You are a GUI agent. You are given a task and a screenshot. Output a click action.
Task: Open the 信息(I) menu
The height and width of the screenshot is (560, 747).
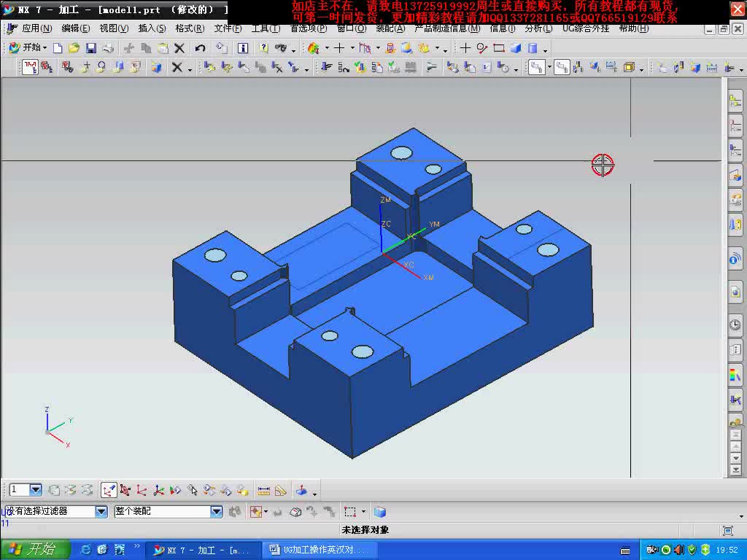pos(503,28)
